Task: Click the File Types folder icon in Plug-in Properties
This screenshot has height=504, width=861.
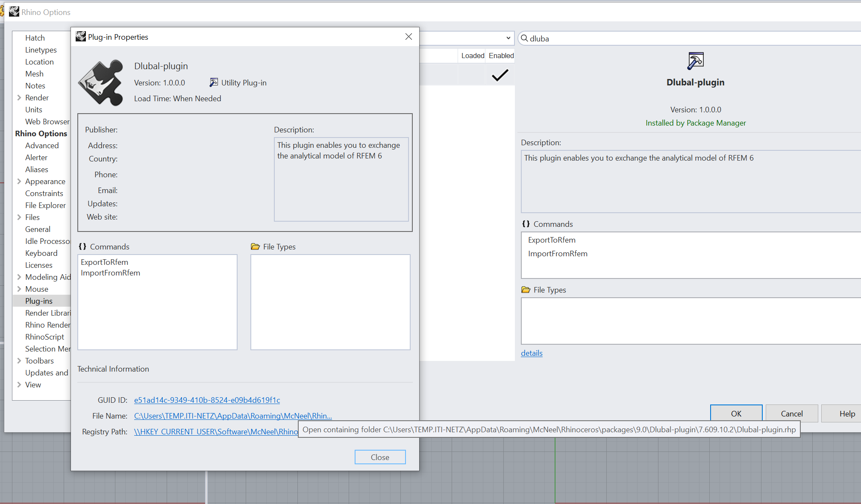Action: pyautogui.click(x=256, y=246)
